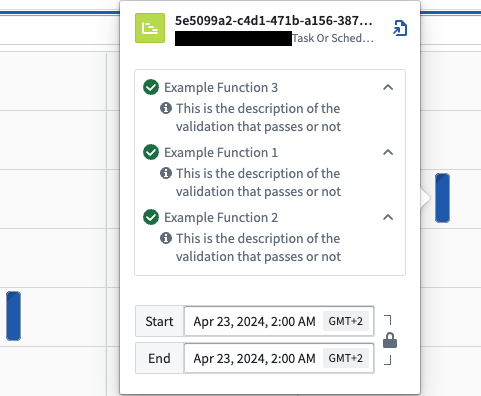Click the Start date input field
The image size is (481, 396).
(x=279, y=321)
